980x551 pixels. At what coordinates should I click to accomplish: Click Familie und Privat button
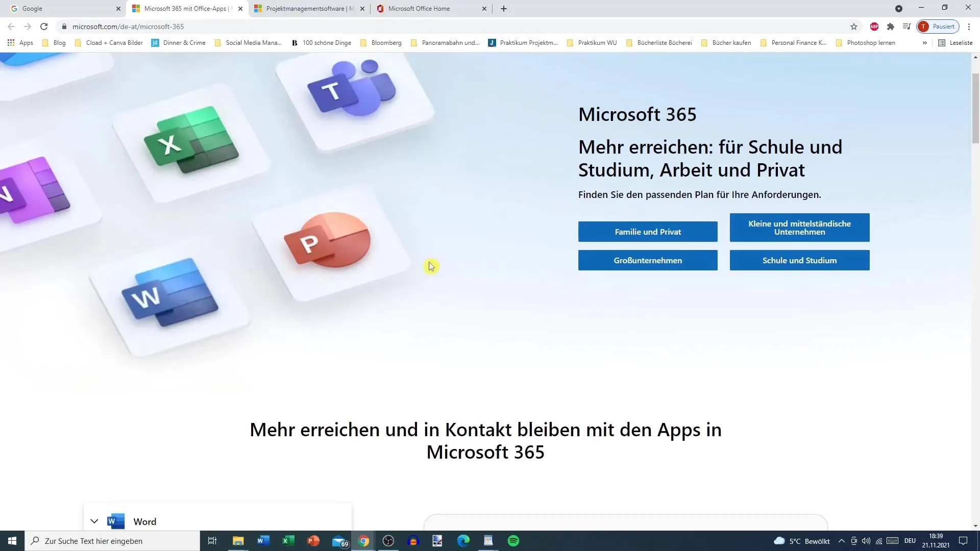tap(648, 232)
